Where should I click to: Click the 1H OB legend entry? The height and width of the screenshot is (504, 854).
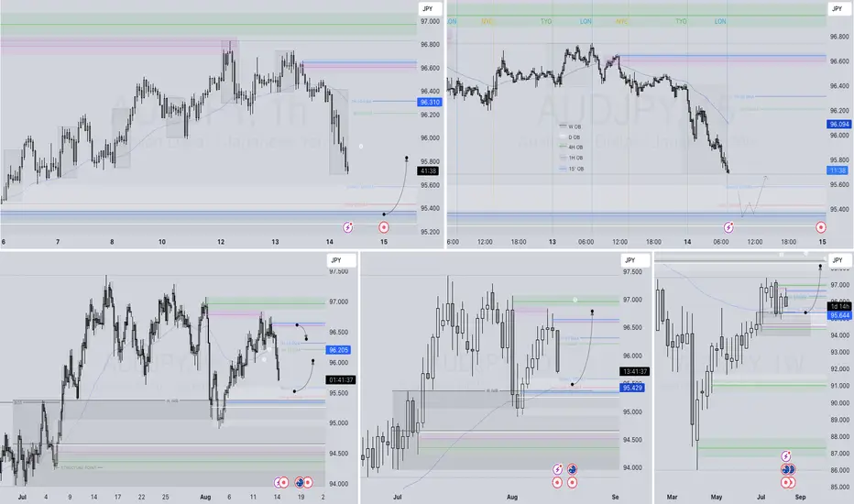click(x=572, y=158)
